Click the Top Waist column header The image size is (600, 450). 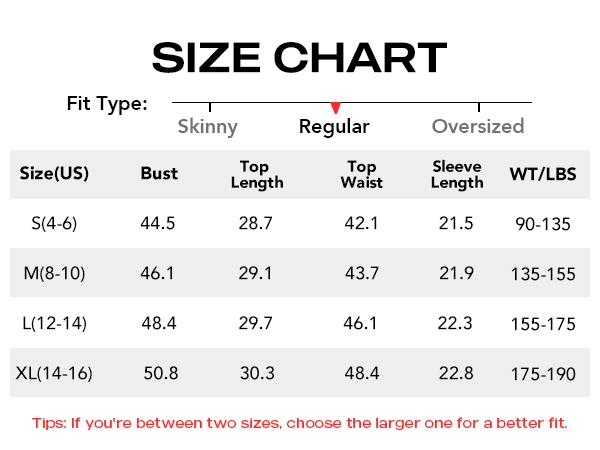361,174
